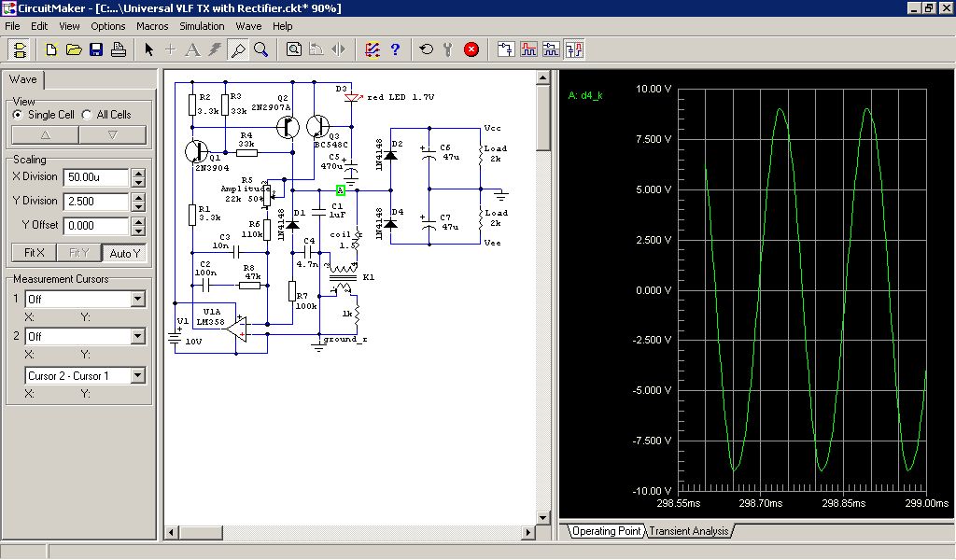Select the arrow pointer tool
The image size is (956, 560).
pos(148,49)
